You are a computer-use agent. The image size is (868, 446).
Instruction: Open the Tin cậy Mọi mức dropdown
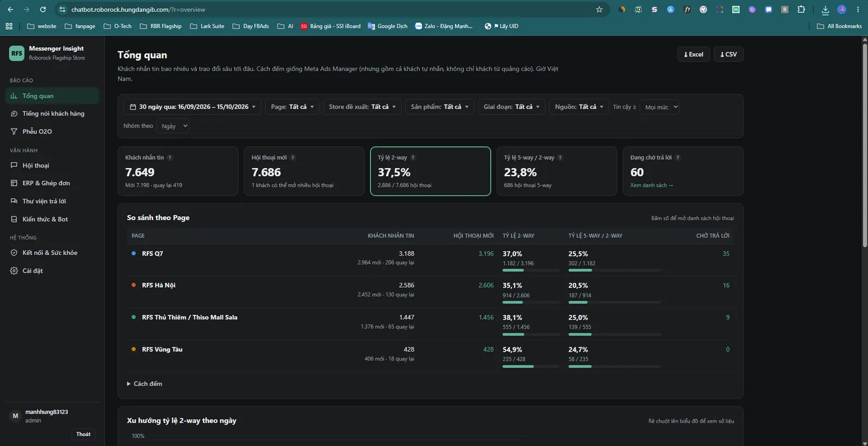(660, 107)
